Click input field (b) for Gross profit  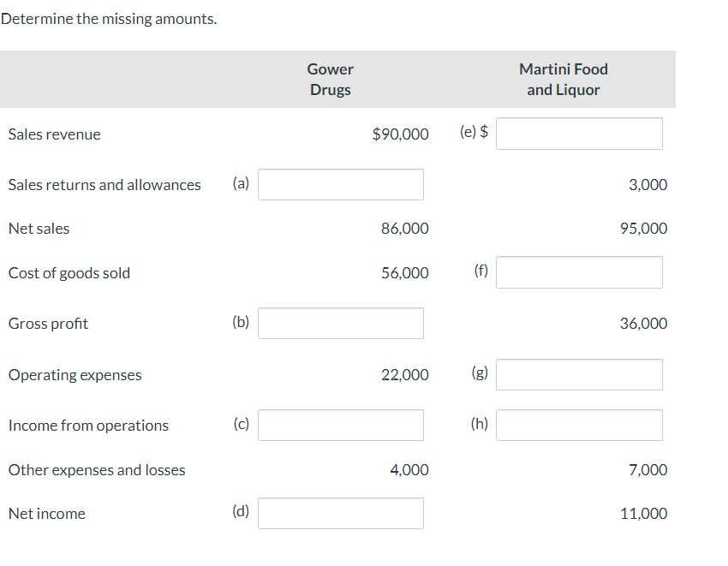click(340, 323)
